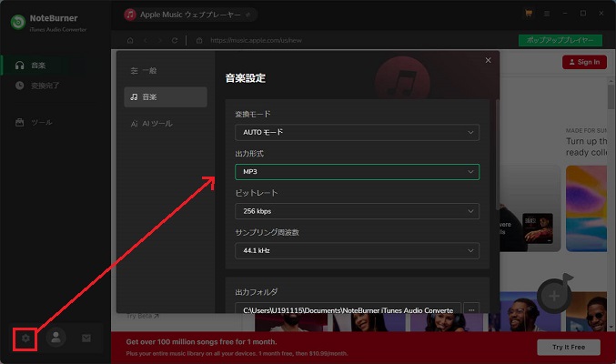
Task: Click the lock icon next to URL
Action: click(199, 40)
